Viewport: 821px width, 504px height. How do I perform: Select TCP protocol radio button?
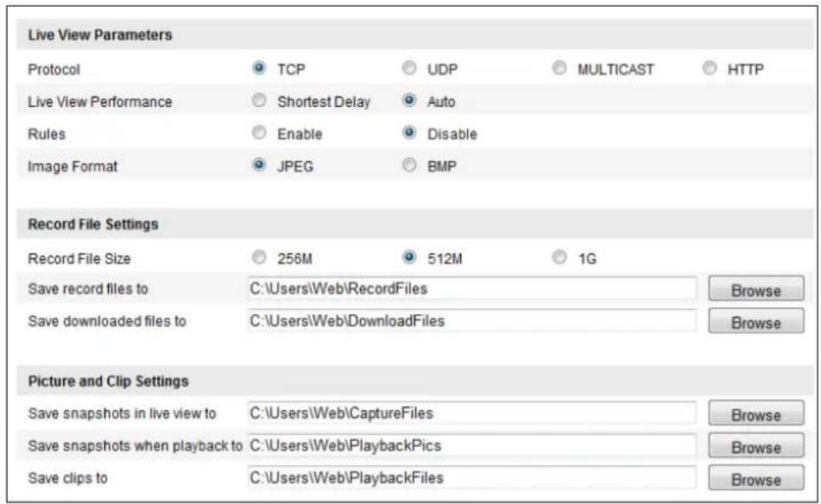259,68
